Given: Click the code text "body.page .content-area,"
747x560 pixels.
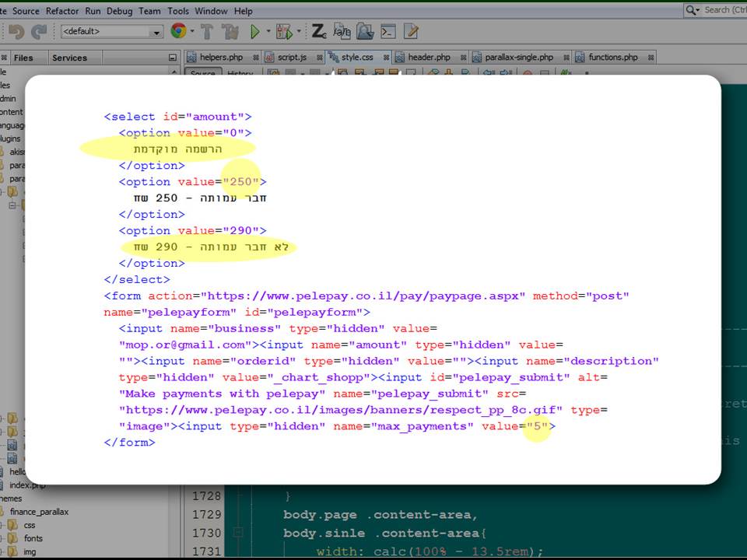Looking at the screenshot, I should tap(380, 515).
